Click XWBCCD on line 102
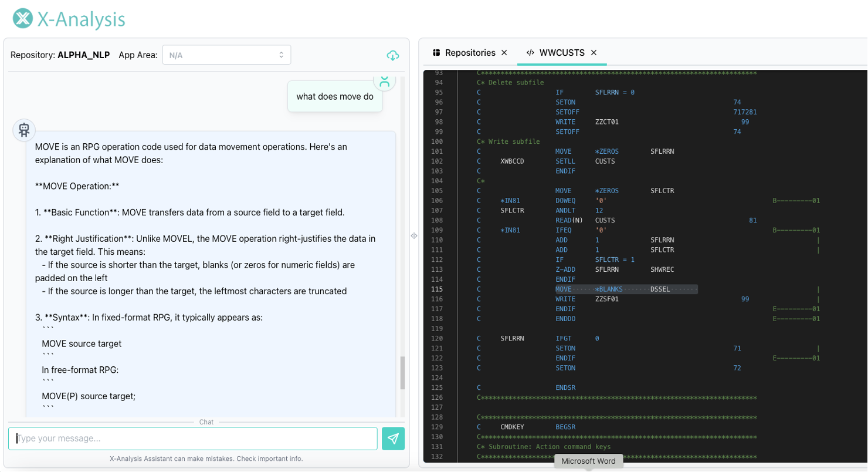Screen dimensions: 868x472 (512, 161)
